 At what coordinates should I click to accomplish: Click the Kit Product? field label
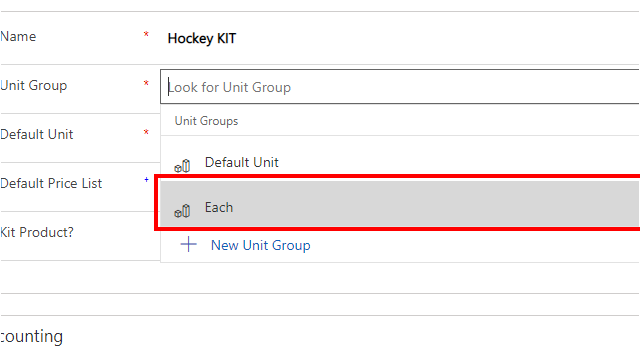[x=37, y=232]
